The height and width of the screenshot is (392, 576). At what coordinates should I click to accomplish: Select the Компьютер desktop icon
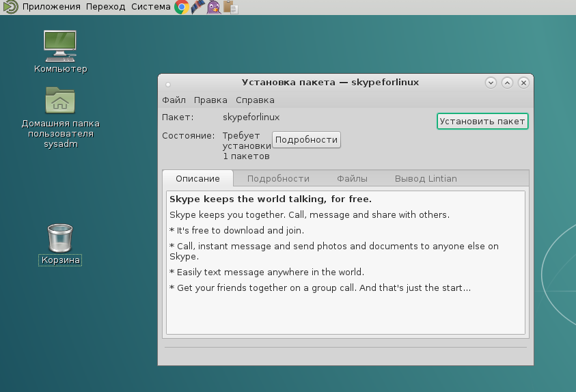point(60,52)
